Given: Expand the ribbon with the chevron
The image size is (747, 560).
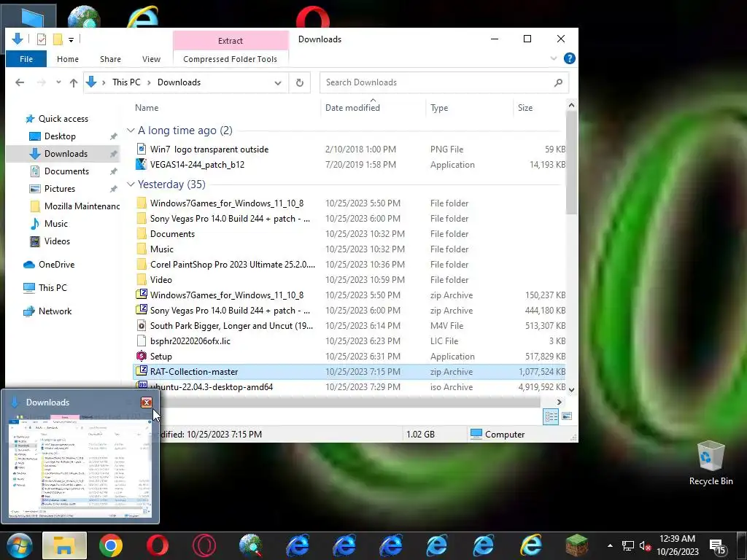Looking at the screenshot, I should 554,58.
